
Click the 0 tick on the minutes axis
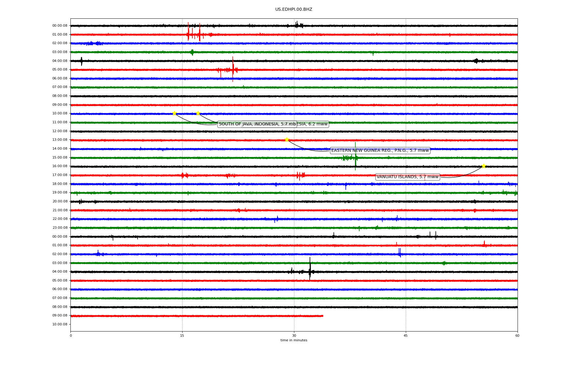click(71, 335)
